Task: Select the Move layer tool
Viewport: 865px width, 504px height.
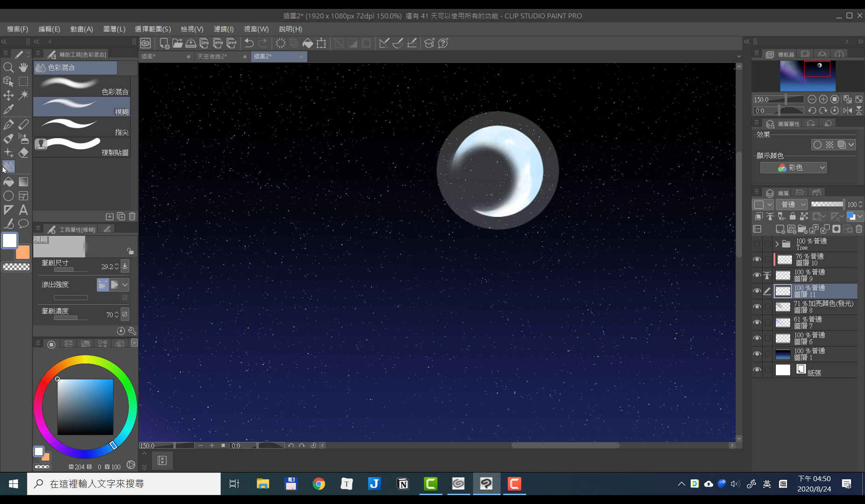Action: coord(8,96)
